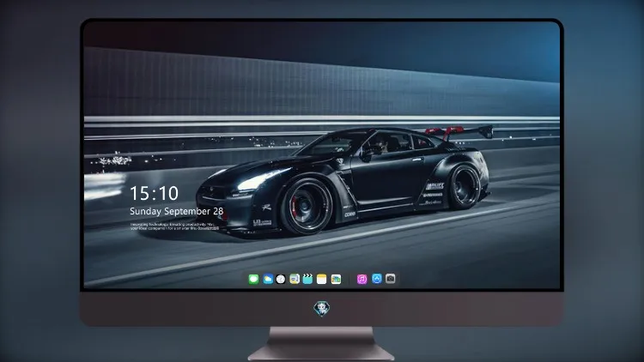Open the photo gallery icon left of Music

pyautogui.click(x=336, y=280)
